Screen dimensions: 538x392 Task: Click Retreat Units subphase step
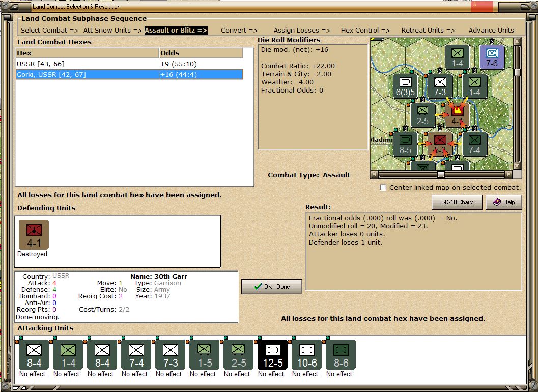428,30
